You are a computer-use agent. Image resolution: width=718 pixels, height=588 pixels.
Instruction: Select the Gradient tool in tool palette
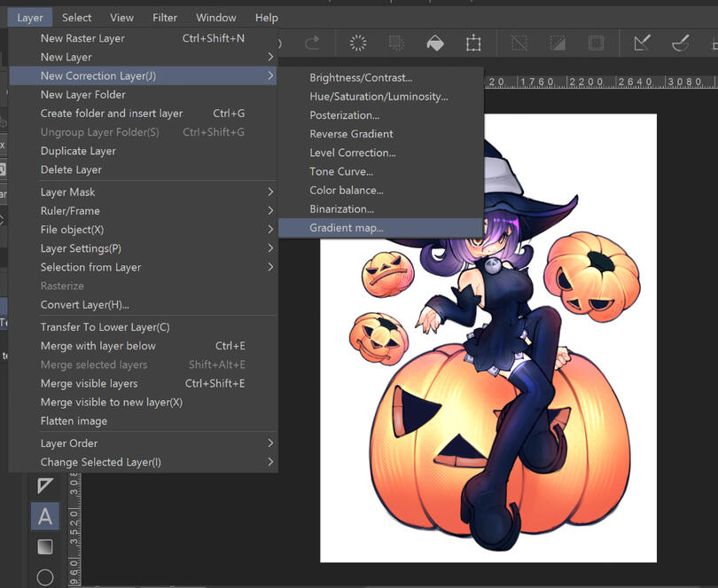[x=45, y=546]
